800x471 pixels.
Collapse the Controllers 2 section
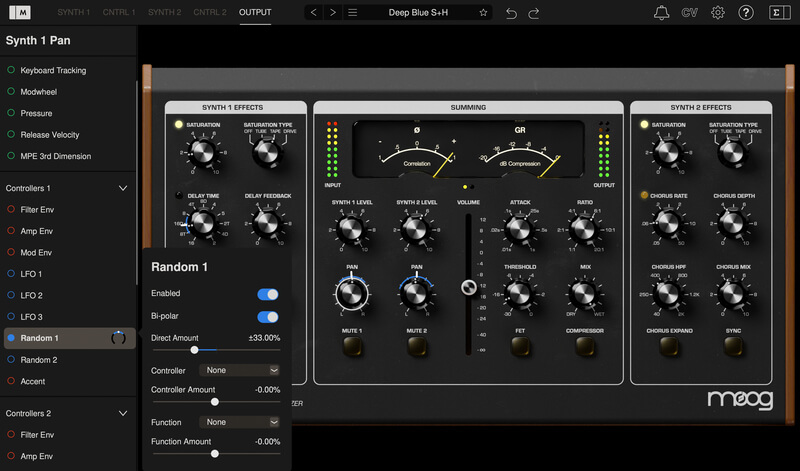[123, 413]
